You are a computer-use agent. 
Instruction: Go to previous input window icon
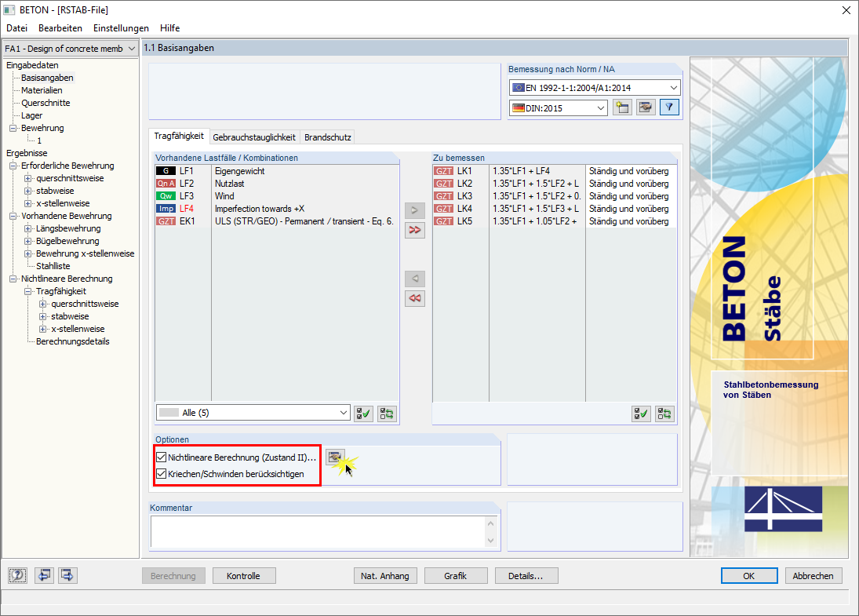tap(44, 575)
